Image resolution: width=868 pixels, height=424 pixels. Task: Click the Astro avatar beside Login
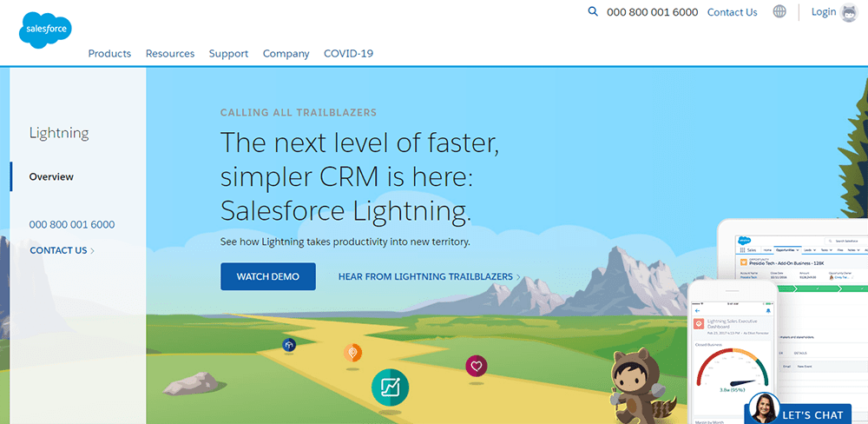tap(849, 12)
